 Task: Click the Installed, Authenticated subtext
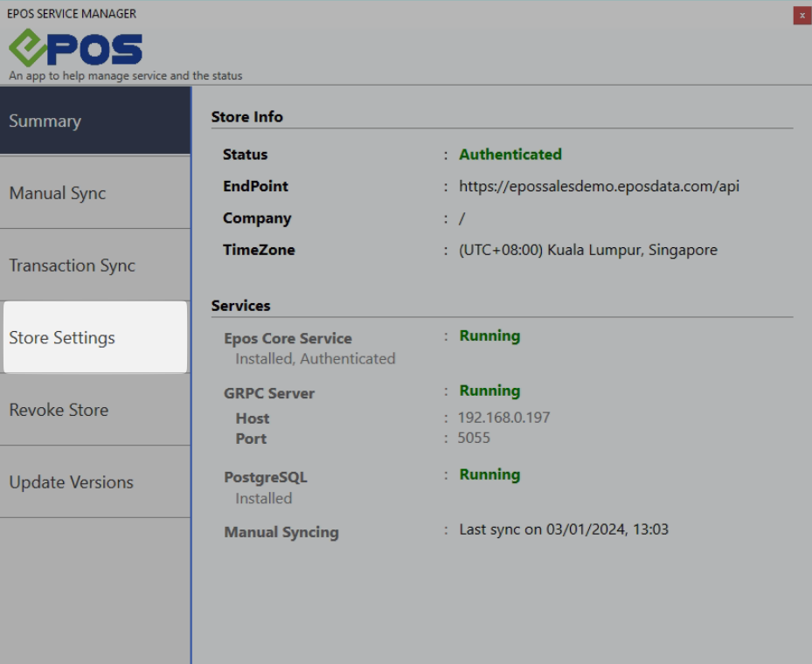(316, 359)
